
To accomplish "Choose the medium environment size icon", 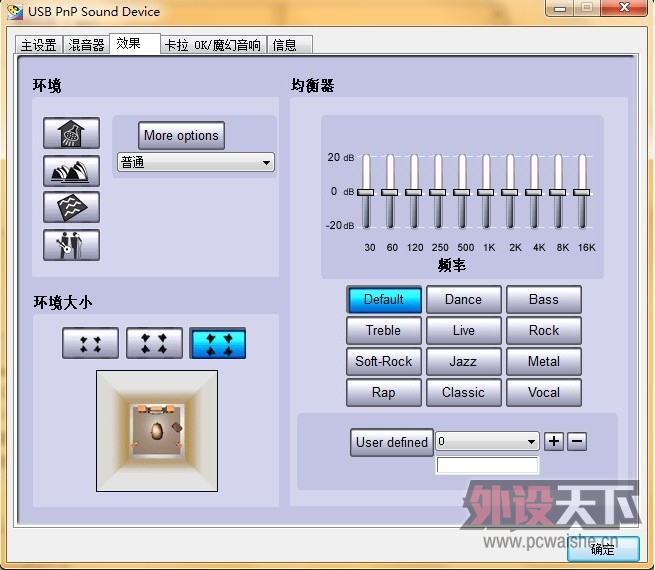I will pyautogui.click(x=154, y=343).
